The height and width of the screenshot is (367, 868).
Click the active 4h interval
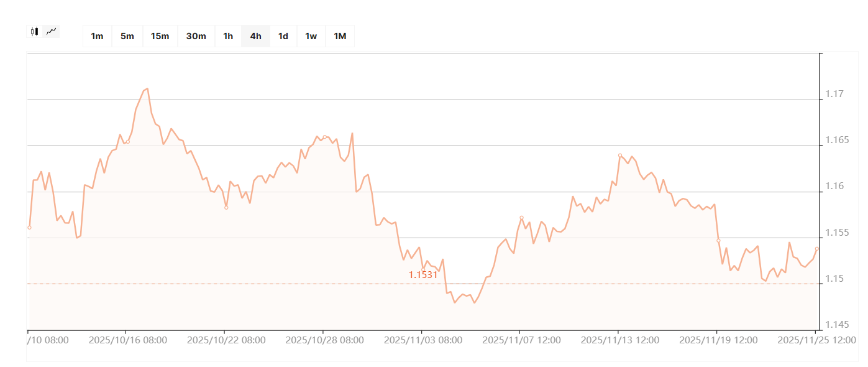[x=255, y=36]
